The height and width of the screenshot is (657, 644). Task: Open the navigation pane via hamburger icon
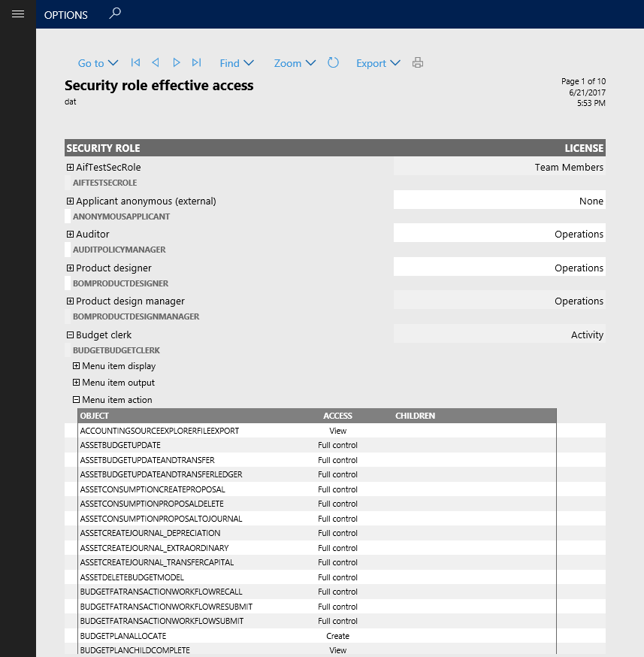coord(18,14)
